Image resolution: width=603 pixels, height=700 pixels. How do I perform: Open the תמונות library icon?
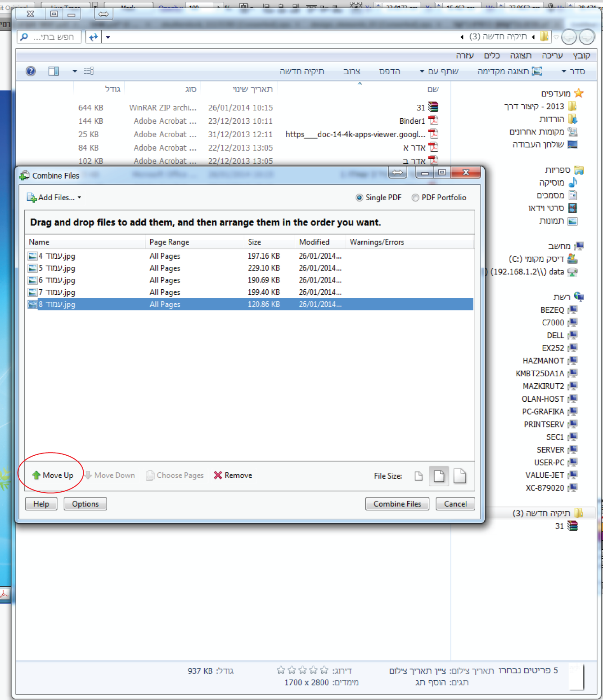coord(573,221)
